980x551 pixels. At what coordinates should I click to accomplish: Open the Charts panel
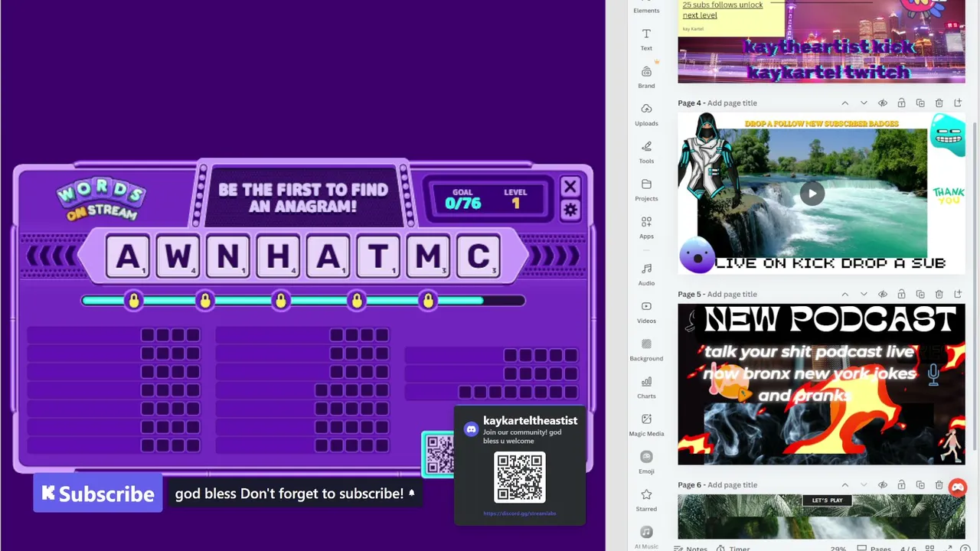[x=646, y=386]
